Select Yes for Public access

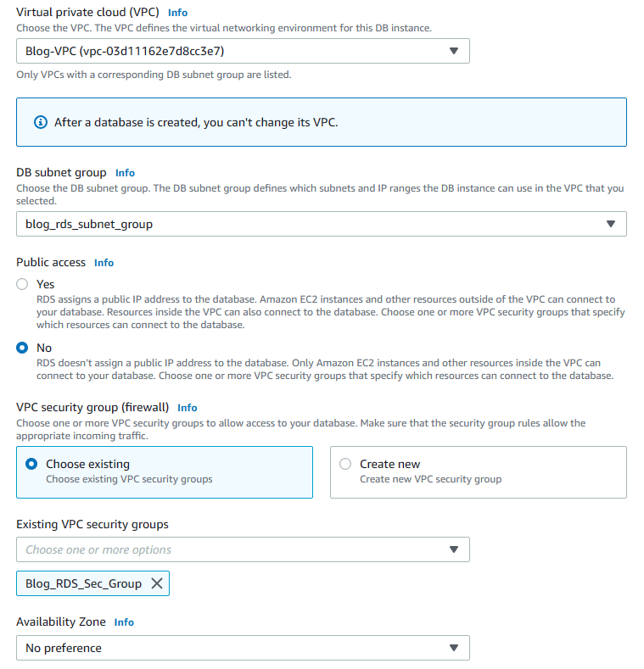coord(23,284)
